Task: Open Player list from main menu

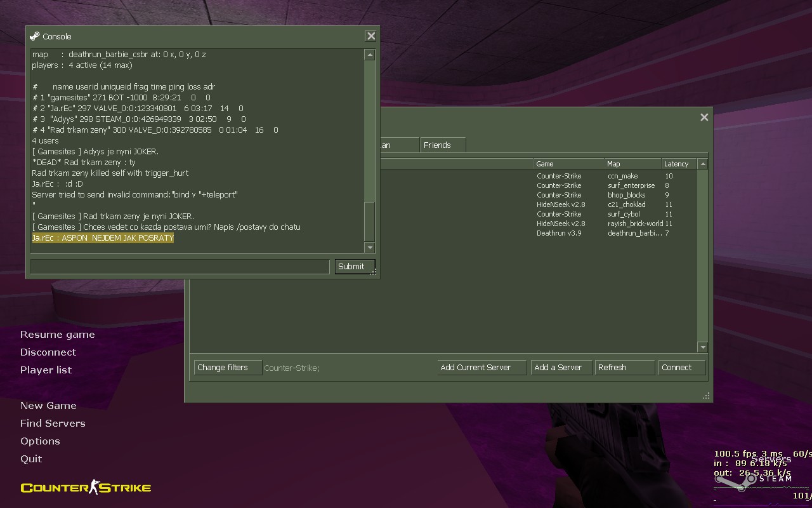Action: (x=46, y=370)
